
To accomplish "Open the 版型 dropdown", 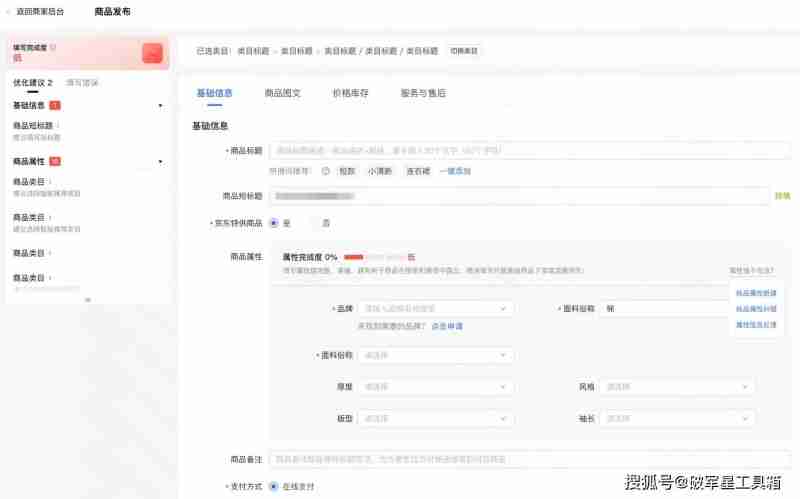I will pyautogui.click(x=435, y=419).
